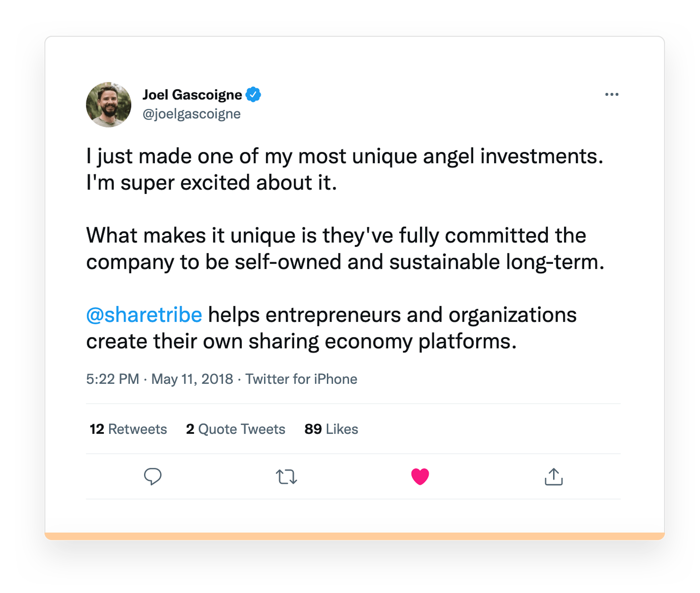Screen dimensions: 700x593
Task: Click the reply speech bubble icon
Action: click(x=153, y=476)
